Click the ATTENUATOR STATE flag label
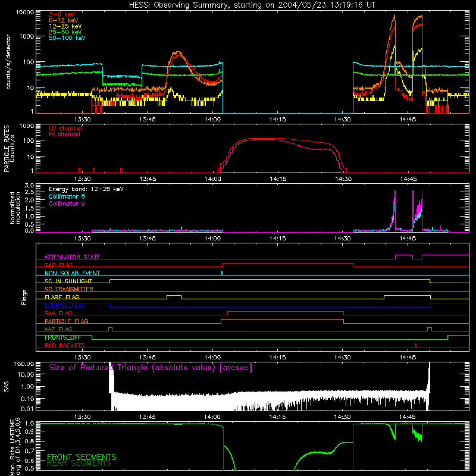 [x=72, y=257]
